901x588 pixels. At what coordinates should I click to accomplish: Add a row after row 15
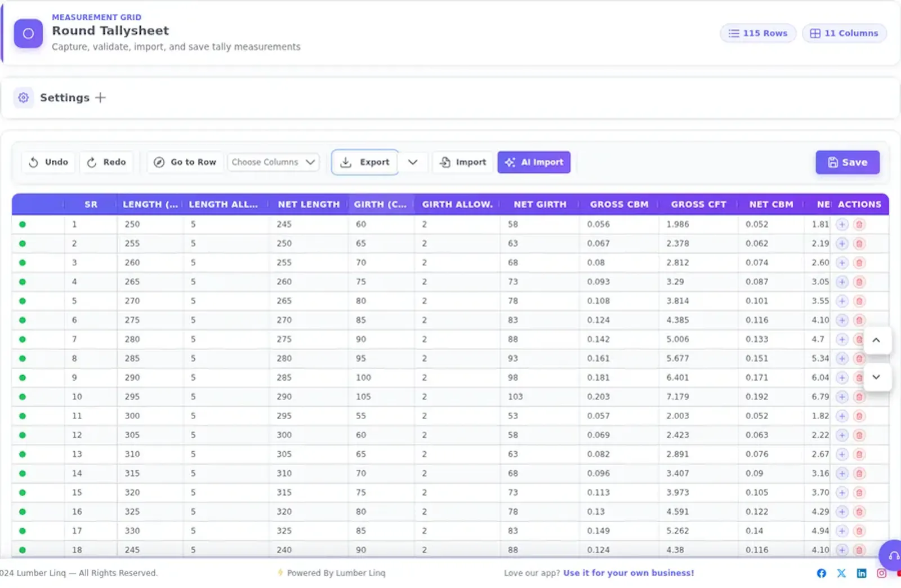(842, 492)
